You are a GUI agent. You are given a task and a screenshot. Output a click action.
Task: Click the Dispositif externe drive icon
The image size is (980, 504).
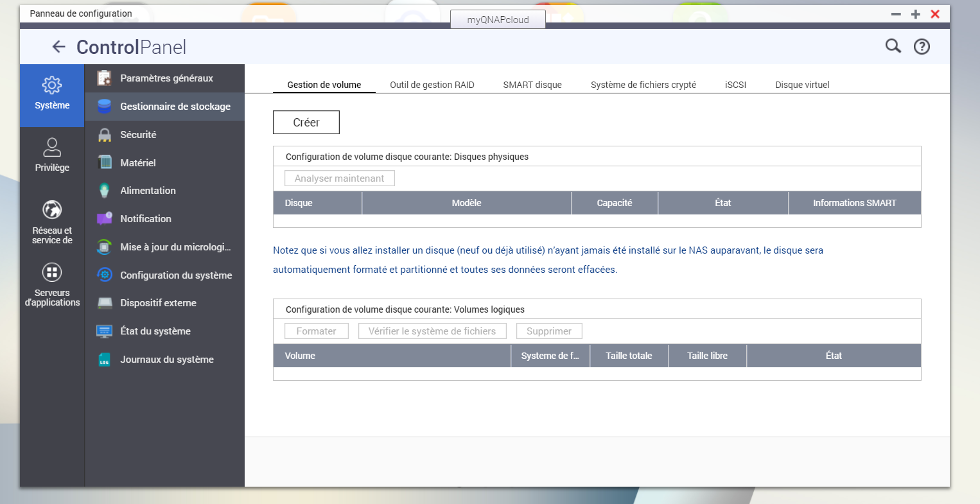[104, 303]
